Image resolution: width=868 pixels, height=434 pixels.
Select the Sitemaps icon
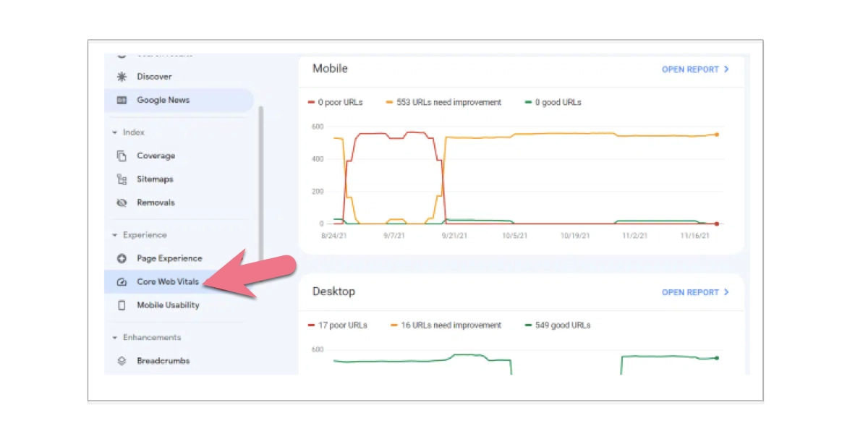pos(122,179)
